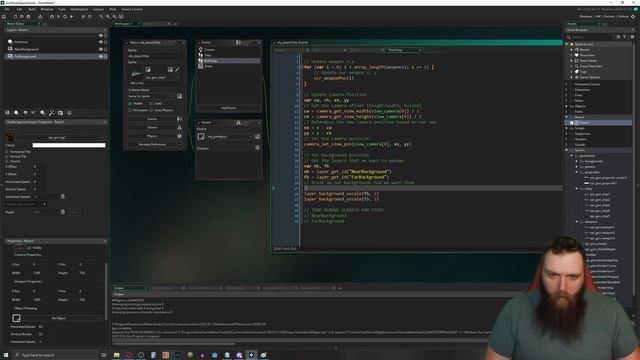Click the Depth lock icon
Screen dimensions: 640x360
pyautogui.click(x=63, y=212)
